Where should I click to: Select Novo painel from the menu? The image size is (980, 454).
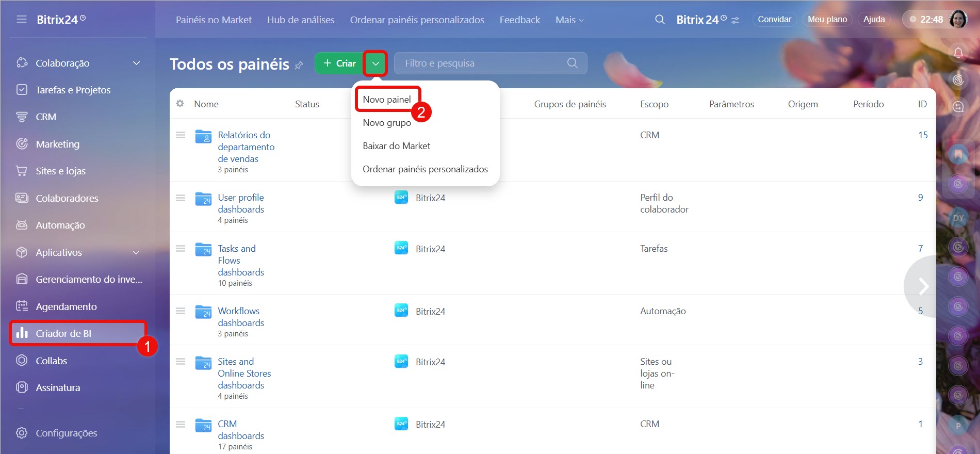(387, 99)
